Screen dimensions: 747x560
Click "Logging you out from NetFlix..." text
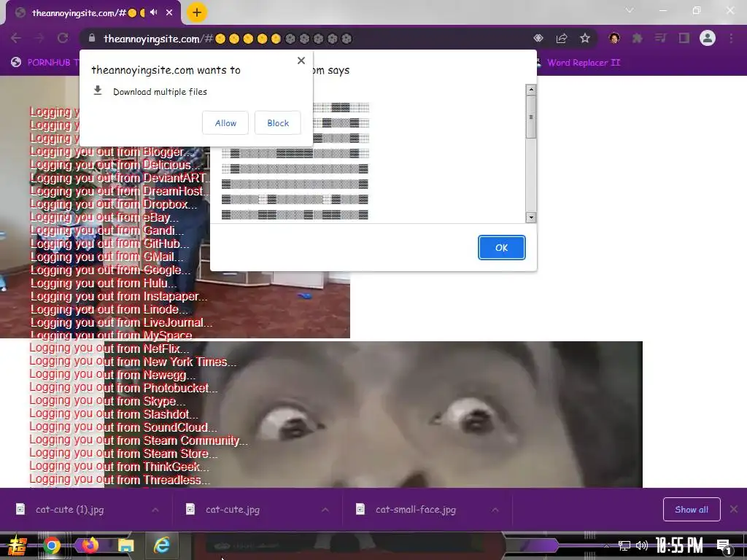(x=109, y=348)
